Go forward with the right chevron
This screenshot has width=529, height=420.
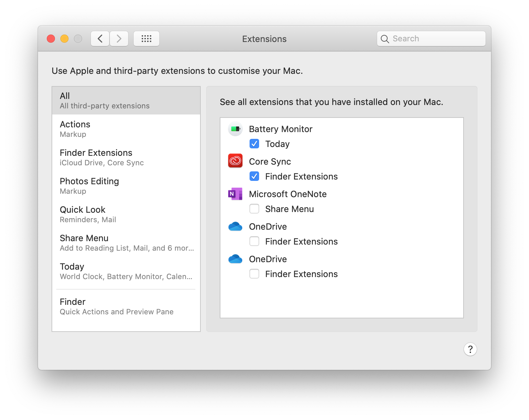click(x=119, y=39)
